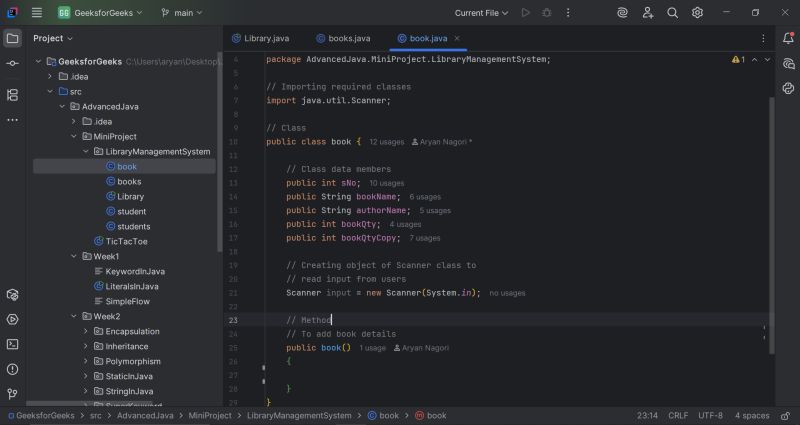Click the 23:14 cursor position indicator

point(647,416)
